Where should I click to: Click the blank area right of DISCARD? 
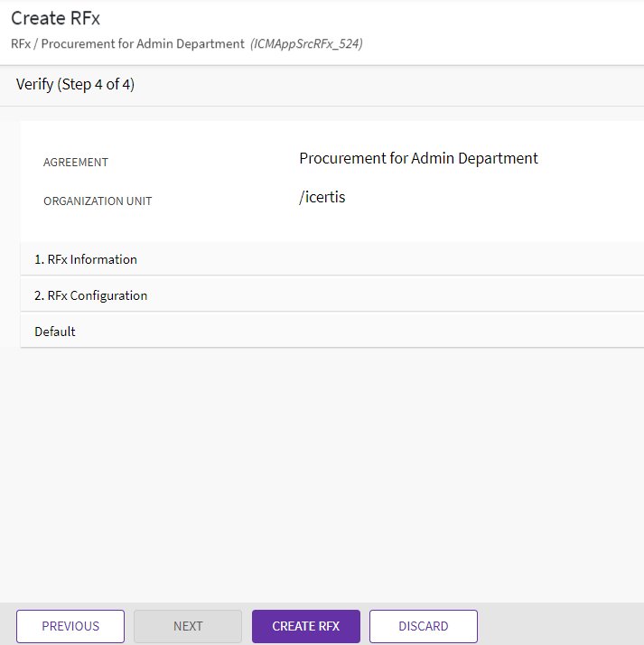[x=560, y=625]
